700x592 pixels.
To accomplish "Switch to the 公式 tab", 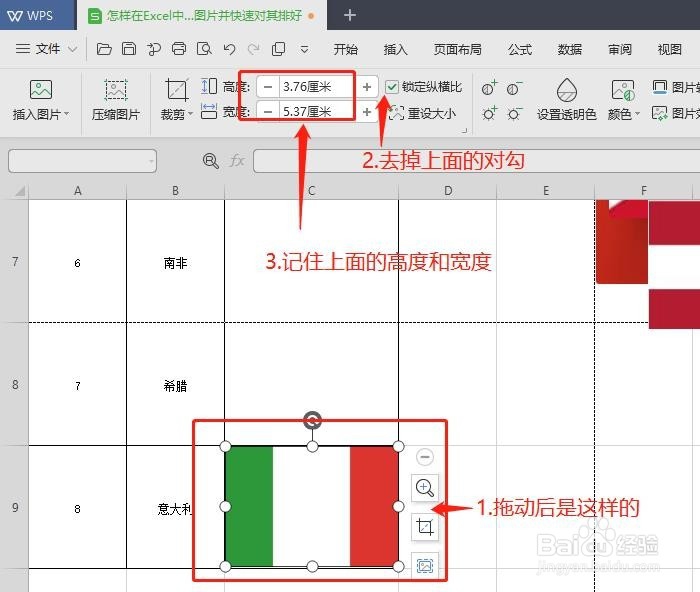I will 520,49.
